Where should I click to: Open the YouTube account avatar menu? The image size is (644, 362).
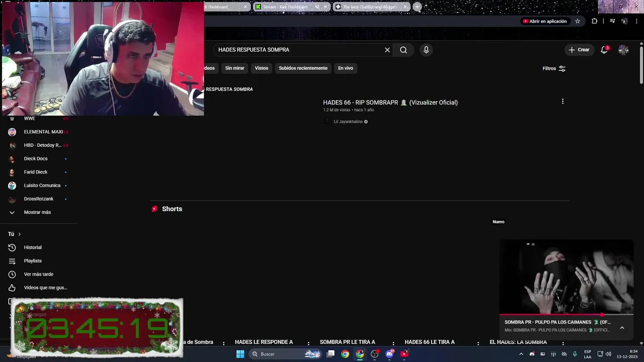[x=623, y=50]
